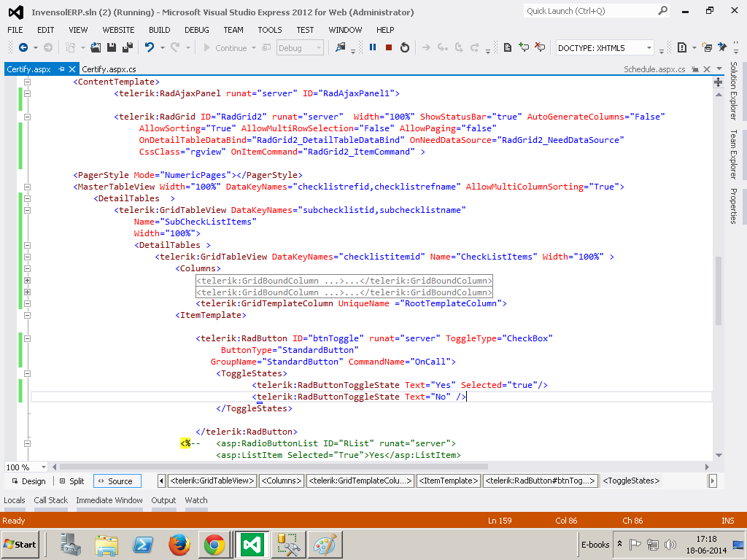This screenshot has width=747, height=560.
Task: Open the Properties side panel
Action: point(734,206)
